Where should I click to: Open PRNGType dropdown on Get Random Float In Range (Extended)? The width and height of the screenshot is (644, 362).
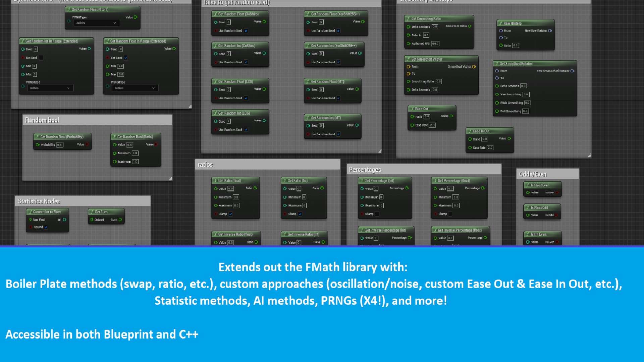[x=135, y=88]
